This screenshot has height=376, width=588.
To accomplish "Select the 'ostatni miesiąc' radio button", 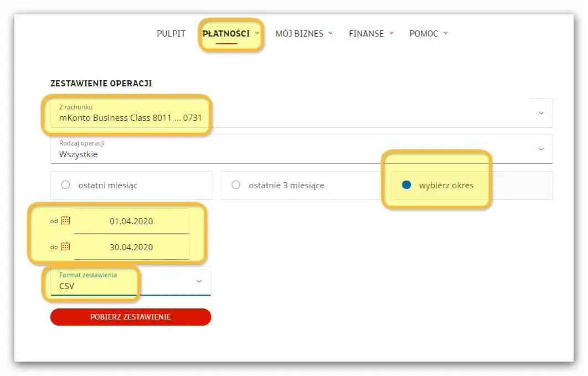I will tap(66, 185).
